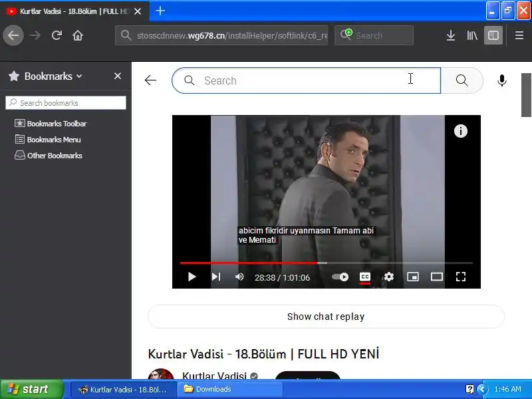
Task: Click the Show chat replay button
Action: (326, 317)
